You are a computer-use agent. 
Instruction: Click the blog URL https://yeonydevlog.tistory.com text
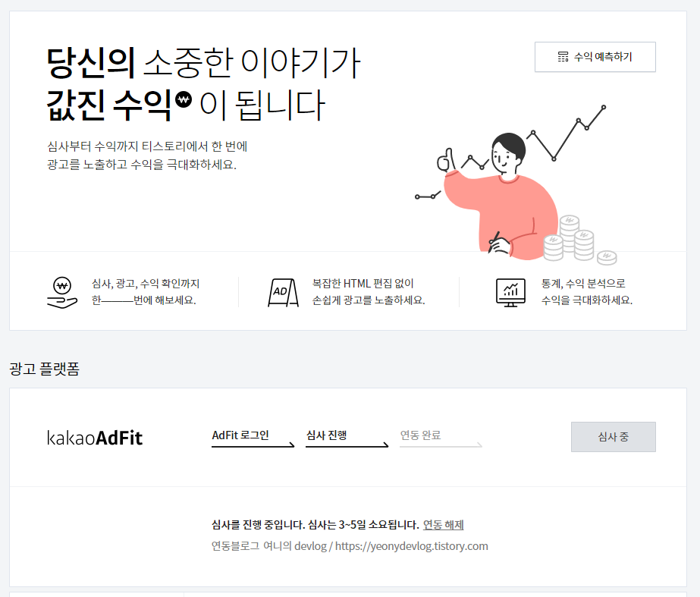[411, 546]
